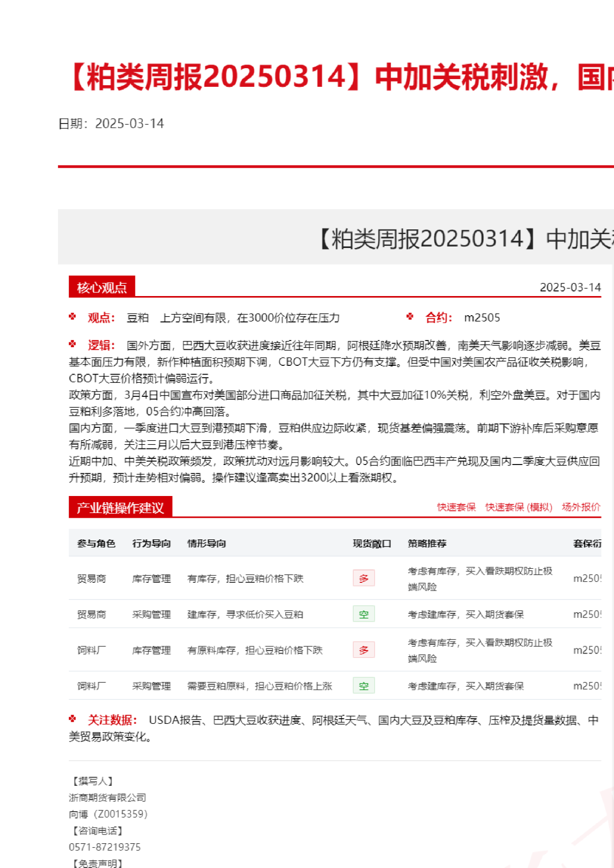Screen dimensions: 614x868
Task: Click the phone number 0571-87219375
Action: (x=104, y=847)
